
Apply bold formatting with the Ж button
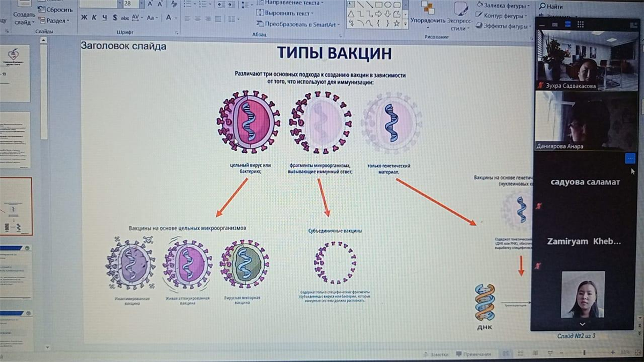coord(84,17)
